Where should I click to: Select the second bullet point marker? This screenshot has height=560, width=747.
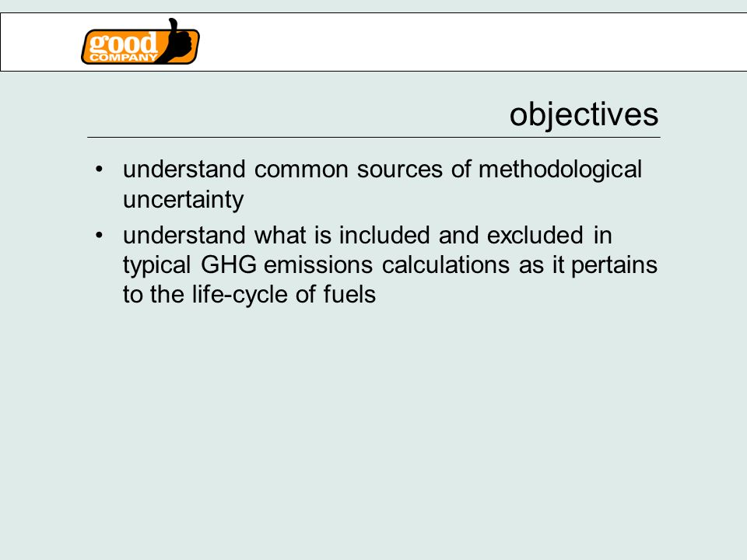[99, 235]
